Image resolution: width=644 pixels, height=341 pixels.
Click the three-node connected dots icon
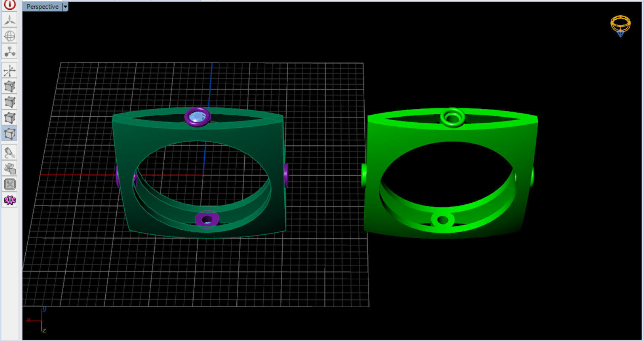click(x=10, y=51)
